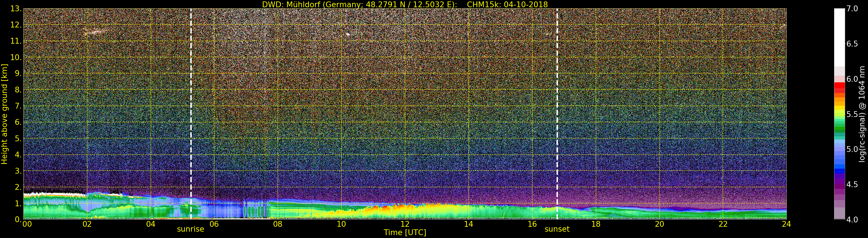Click the height axis tick '0.'
This screenshot has width=868, height=238.
point(18,219)
